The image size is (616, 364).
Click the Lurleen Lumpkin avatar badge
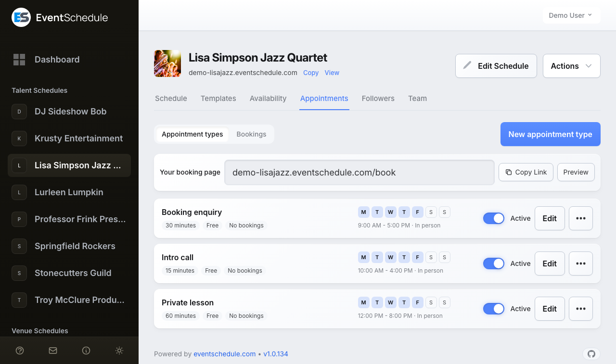coord(19,192)
